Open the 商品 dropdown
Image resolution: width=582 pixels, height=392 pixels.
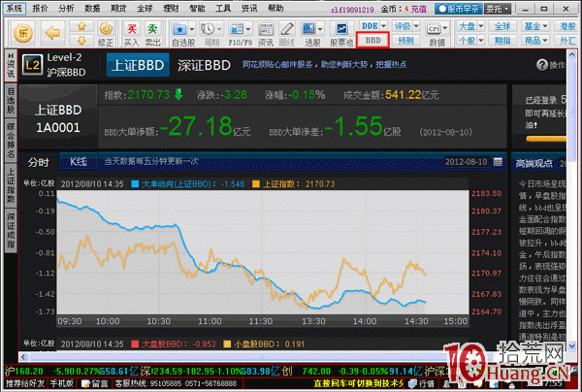535,40
